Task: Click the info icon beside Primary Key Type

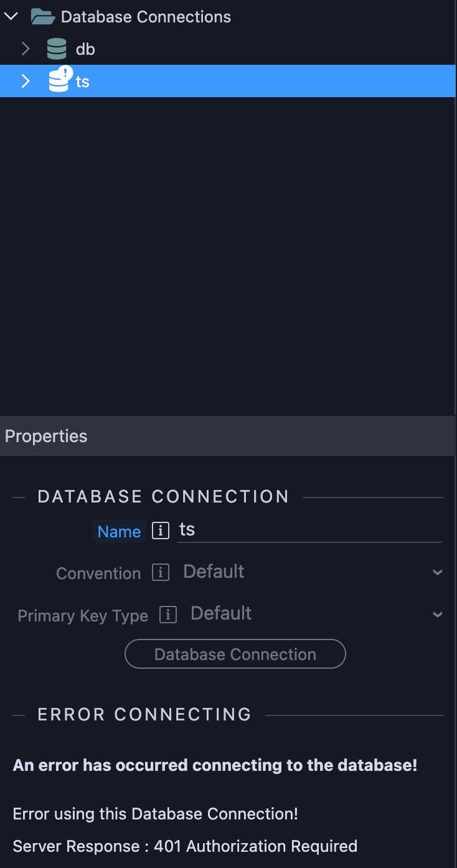Action: coord(167,615)
